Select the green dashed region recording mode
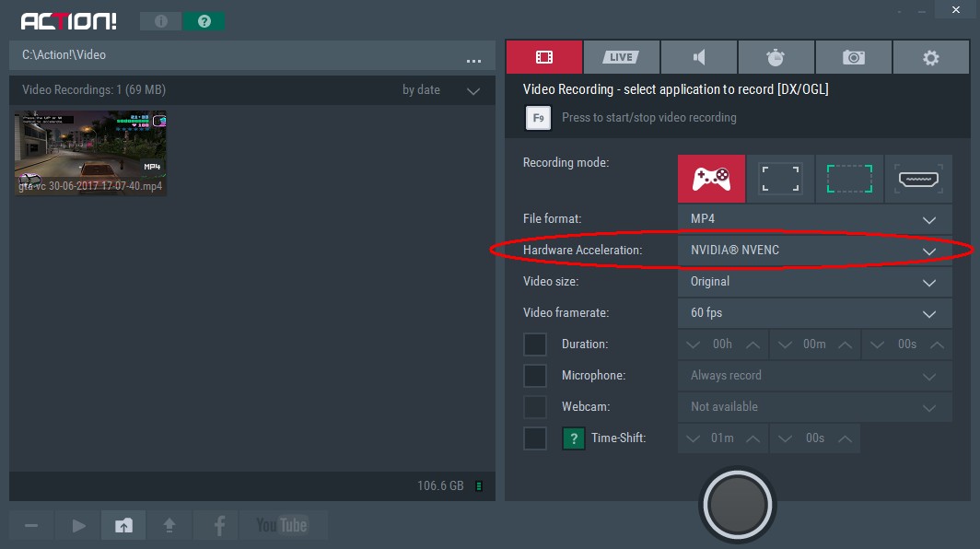The height and width of the screenshot is (549, 980). (849, 179)
